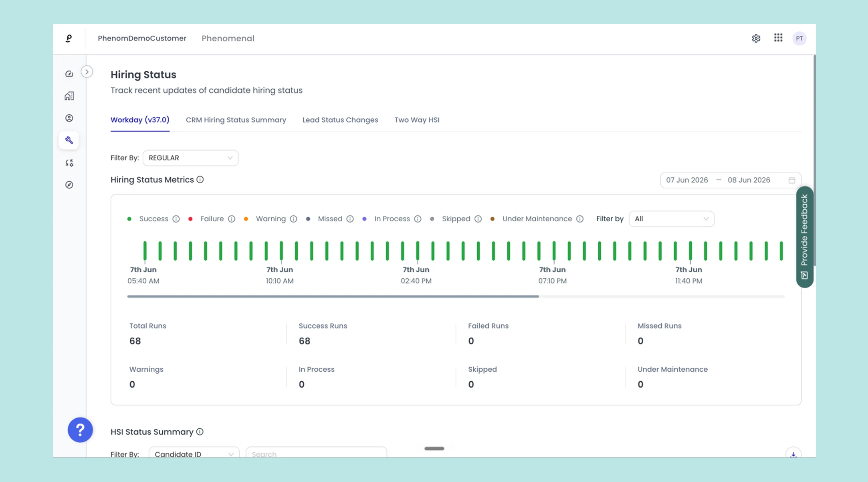Screen dimensions: 868x482
Task: Open the building sidebar icon
Action: pyautogui.click(x=69, y=96)
